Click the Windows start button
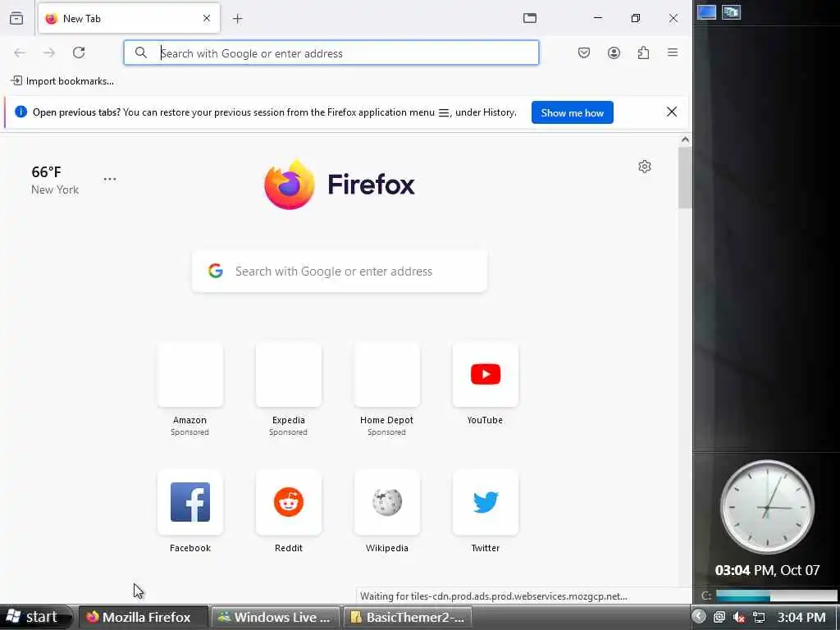840x630 pixels. click(34, 617)
